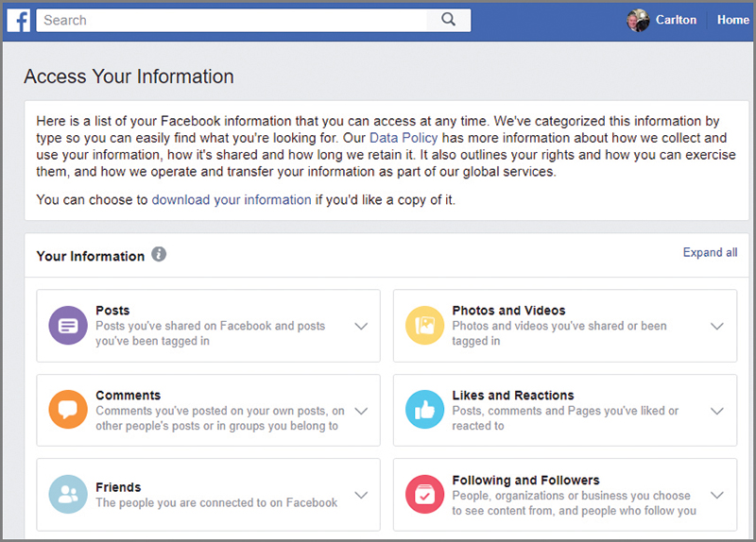The height and width of the screenshot is (542, 756).
Task: Click inside the Facebook Search field
Action: pyautogui.click(x=232, y=20)
